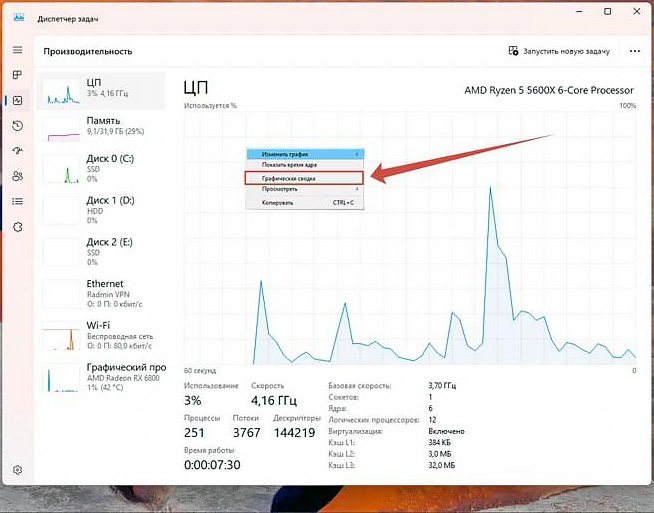Go to the Processes page icon

point(17,75)
